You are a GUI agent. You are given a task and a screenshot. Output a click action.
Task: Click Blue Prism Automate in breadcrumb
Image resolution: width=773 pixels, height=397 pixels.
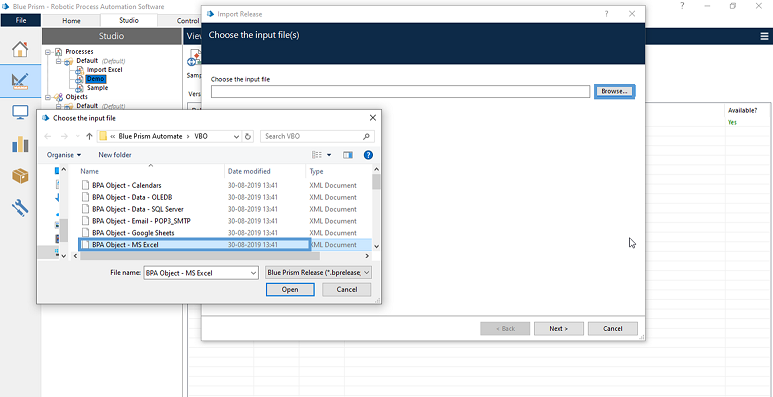150,137
